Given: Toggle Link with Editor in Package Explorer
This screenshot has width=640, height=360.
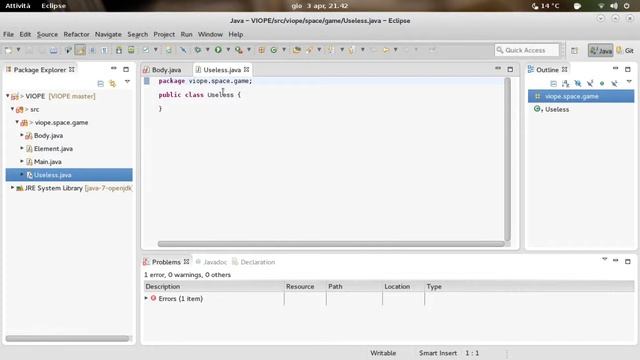Looking at the screenshot, I should click(113, 83).
